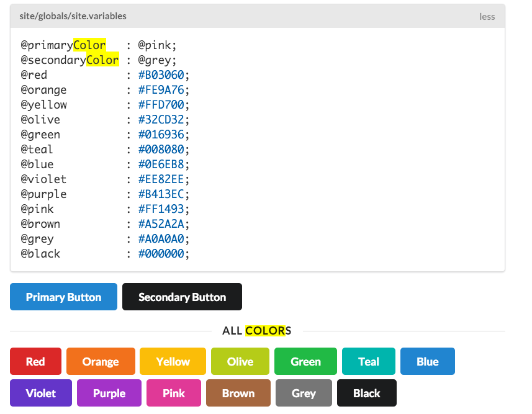
Task: Select the Violet color button
Action: coord(41,393)
